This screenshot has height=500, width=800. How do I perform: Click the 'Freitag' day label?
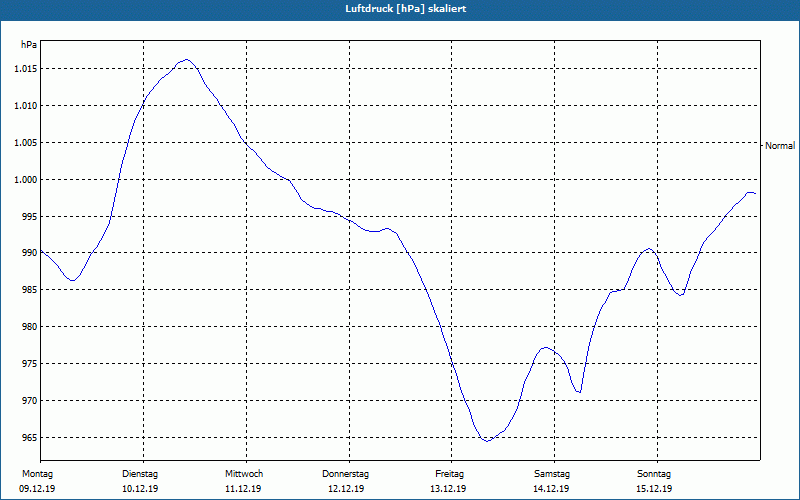point(449,474)
